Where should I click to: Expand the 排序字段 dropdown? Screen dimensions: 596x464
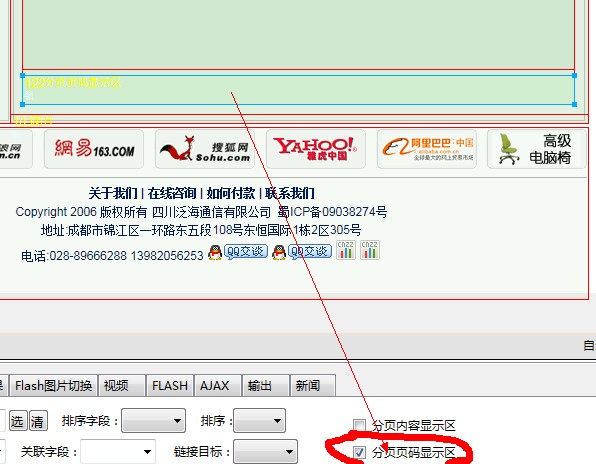point(154,421)
